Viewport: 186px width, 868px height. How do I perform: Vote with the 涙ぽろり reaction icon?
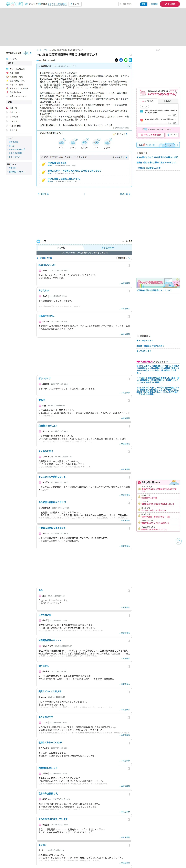pyautogui.click(x=84, y=142)
